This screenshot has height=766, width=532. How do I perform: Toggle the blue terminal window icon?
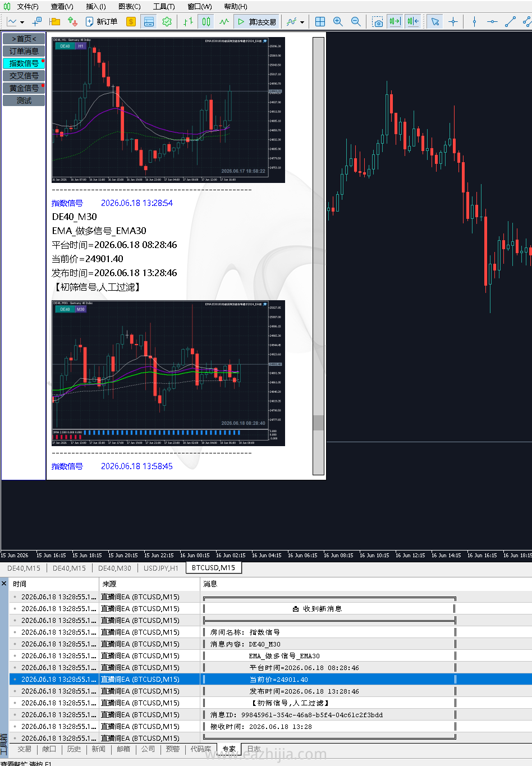[149, 21]
